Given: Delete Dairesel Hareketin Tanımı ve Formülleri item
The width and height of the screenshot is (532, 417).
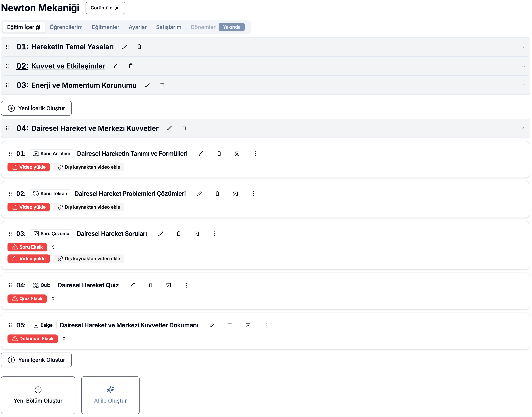Looking at the screenshot, I should [219, 153].
